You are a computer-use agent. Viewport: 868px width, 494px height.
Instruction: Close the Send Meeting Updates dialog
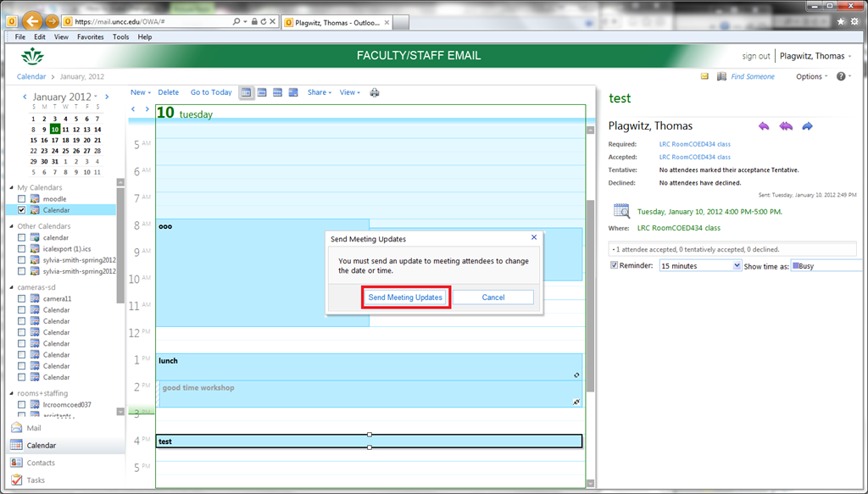[533, 238]
